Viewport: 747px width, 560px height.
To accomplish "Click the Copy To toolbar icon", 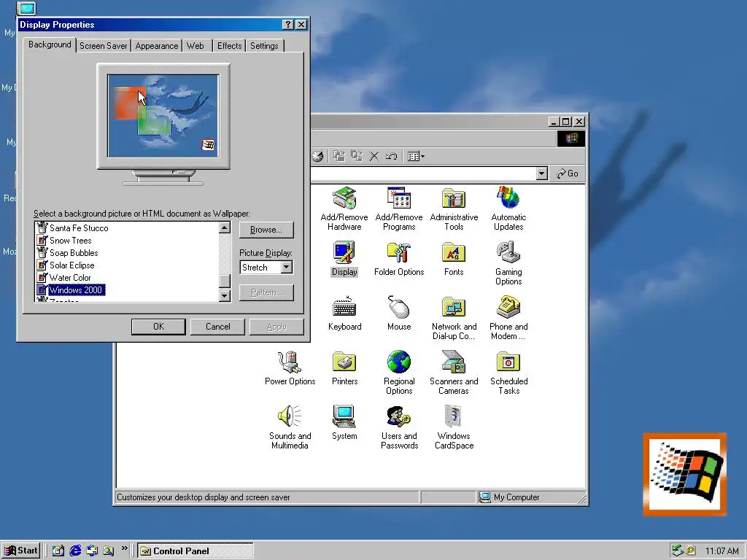I will pos(356,156).
